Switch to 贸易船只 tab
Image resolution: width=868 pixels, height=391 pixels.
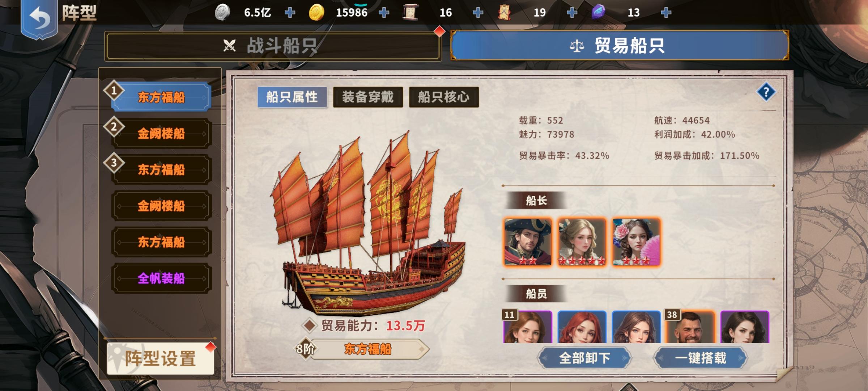[x=620, y=46]
